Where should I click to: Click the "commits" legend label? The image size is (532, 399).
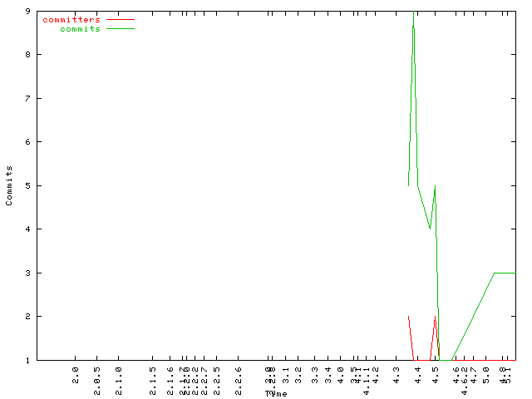(x=80, y=29)
